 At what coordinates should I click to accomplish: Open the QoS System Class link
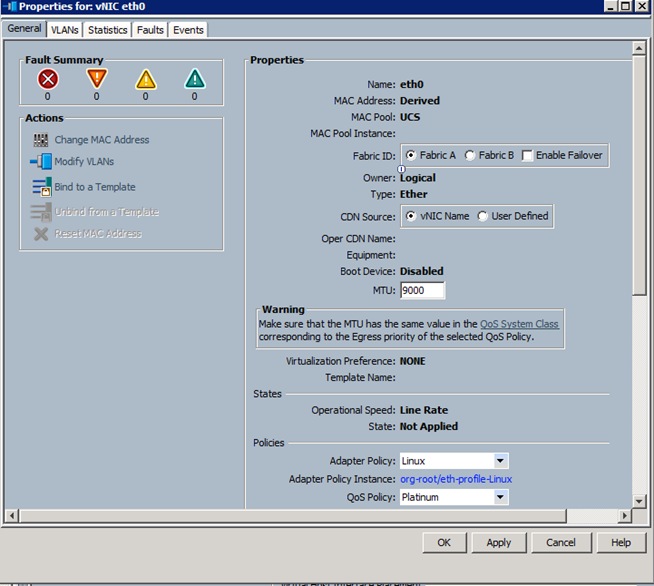[x=519, y=324]
